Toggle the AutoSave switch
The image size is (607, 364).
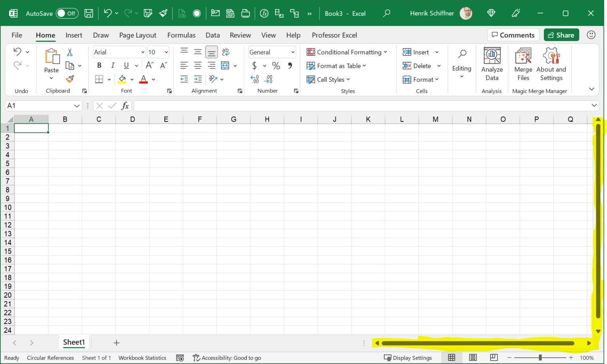(67, 13)
